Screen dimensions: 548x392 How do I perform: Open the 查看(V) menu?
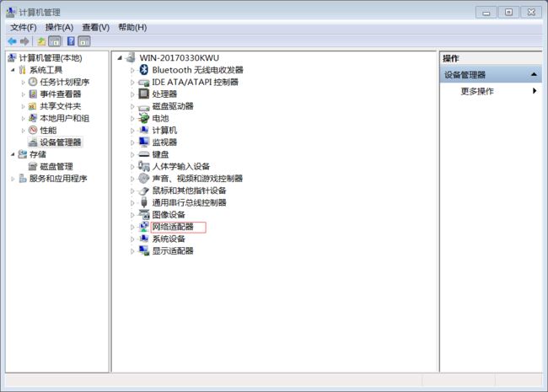point(96,28)
